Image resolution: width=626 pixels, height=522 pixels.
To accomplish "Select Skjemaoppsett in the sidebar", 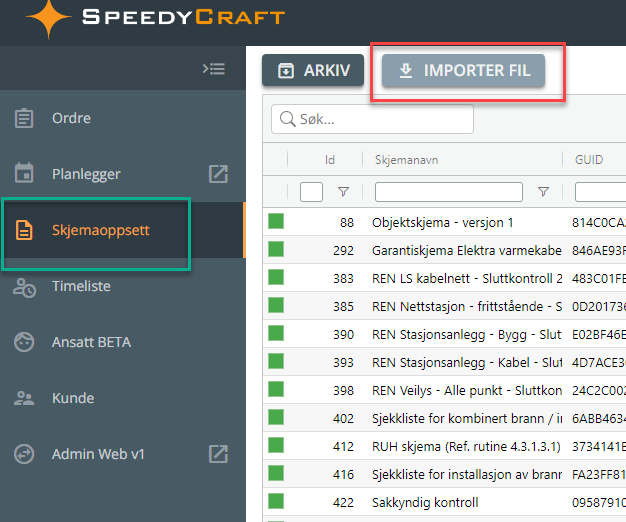I will [123, 230].
